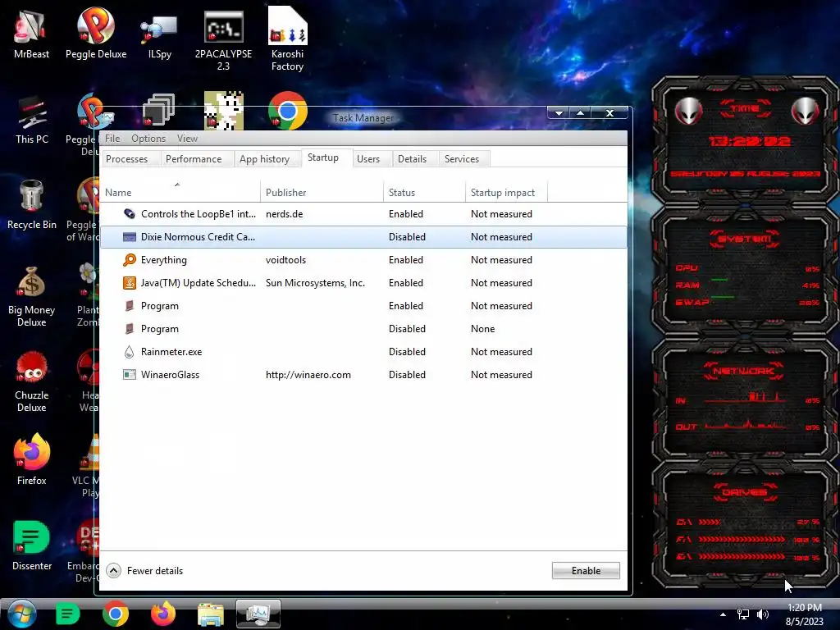
Task: Click the None startup impact cell
Action: [482, 329]
